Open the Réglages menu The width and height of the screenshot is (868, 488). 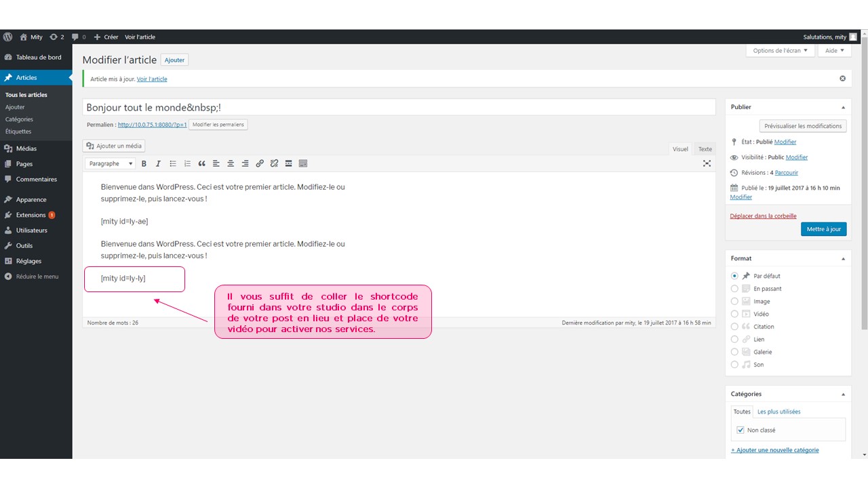[36, 261]
